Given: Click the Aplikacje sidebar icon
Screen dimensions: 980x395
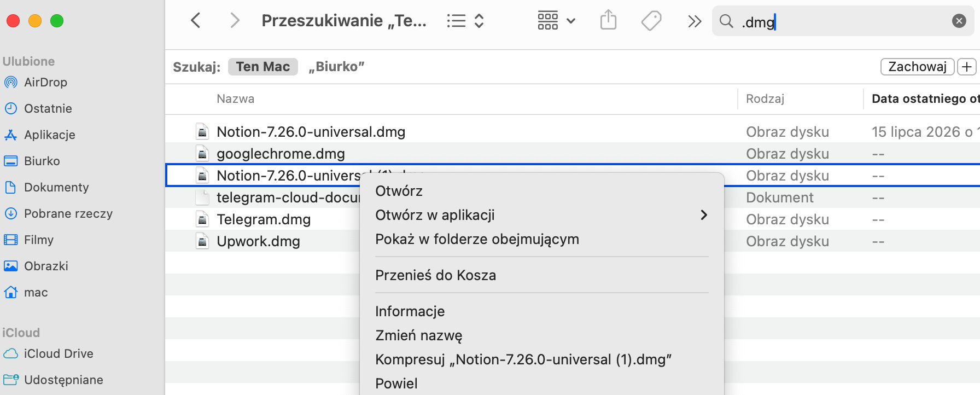Looking at the screenshot, I should (10, 135).
